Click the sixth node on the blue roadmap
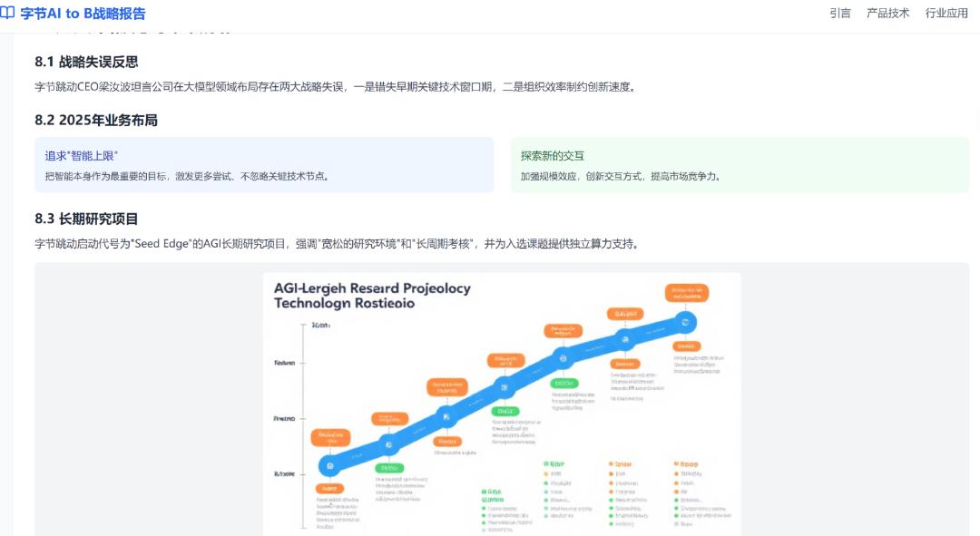980x536 pixels. click(x=623, y=338)
